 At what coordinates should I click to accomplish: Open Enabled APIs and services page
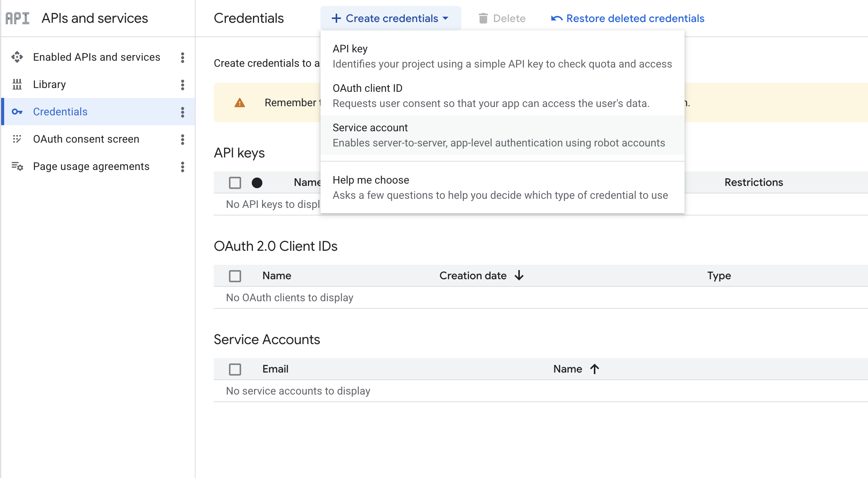96,57
